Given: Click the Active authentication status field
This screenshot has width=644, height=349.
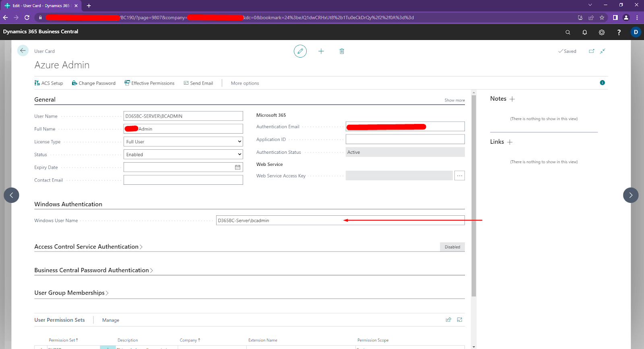Looking at the screenshot, I should click(x=405, y=152).
